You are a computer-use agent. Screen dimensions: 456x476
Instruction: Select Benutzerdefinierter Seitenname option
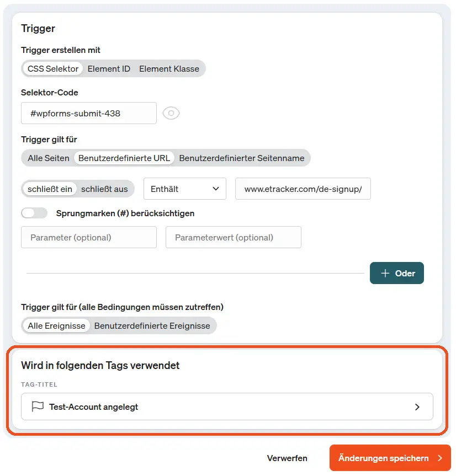(x=243, y=158)
